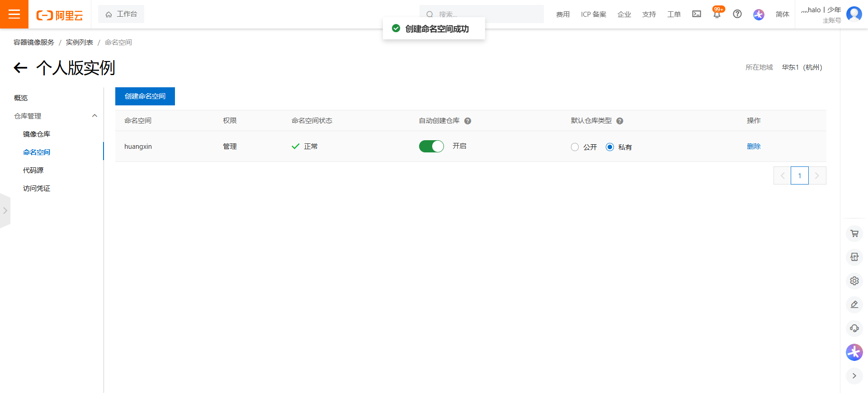Open 代码源 in the sidebar

[x=33, y=170]
